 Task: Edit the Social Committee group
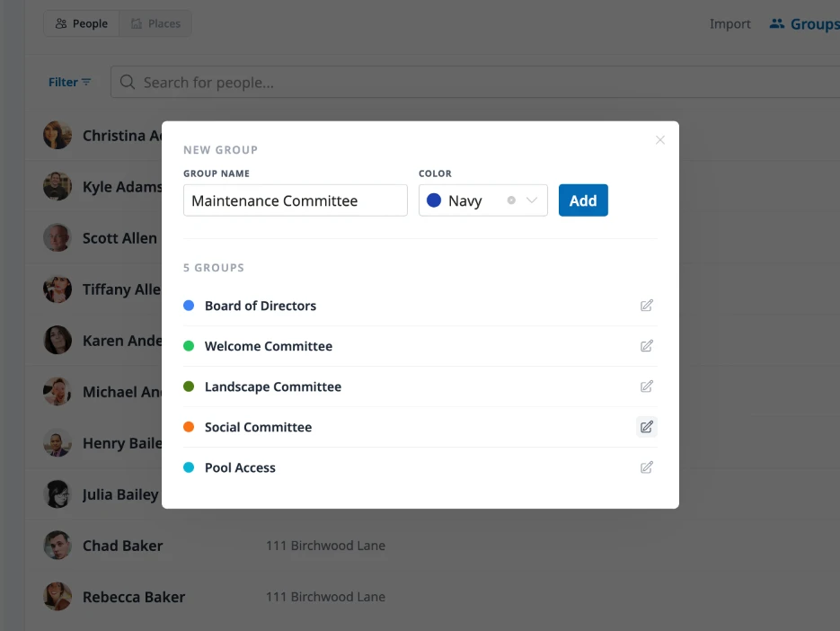646,427
